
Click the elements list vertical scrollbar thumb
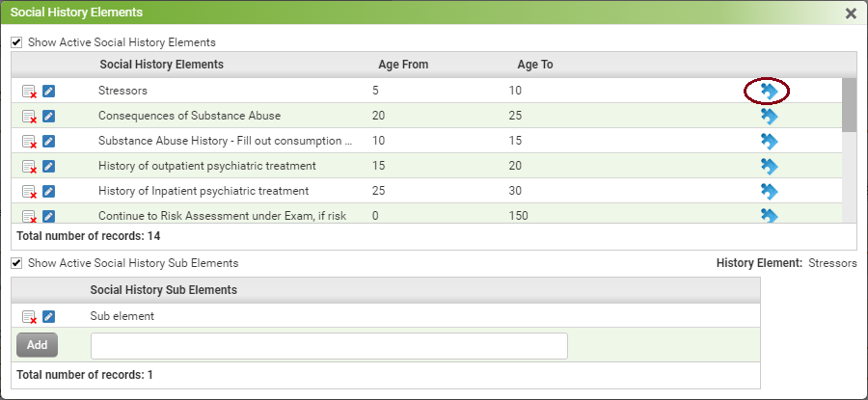click(849, 105)
